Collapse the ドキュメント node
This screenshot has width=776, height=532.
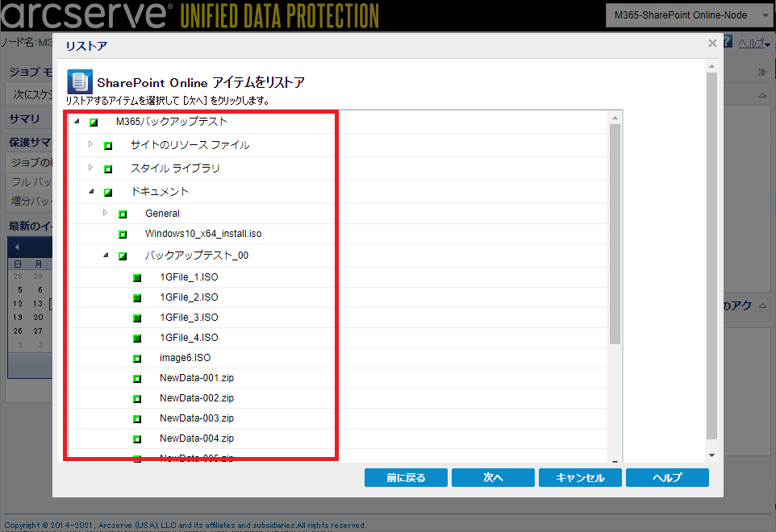tap(92, 191)
